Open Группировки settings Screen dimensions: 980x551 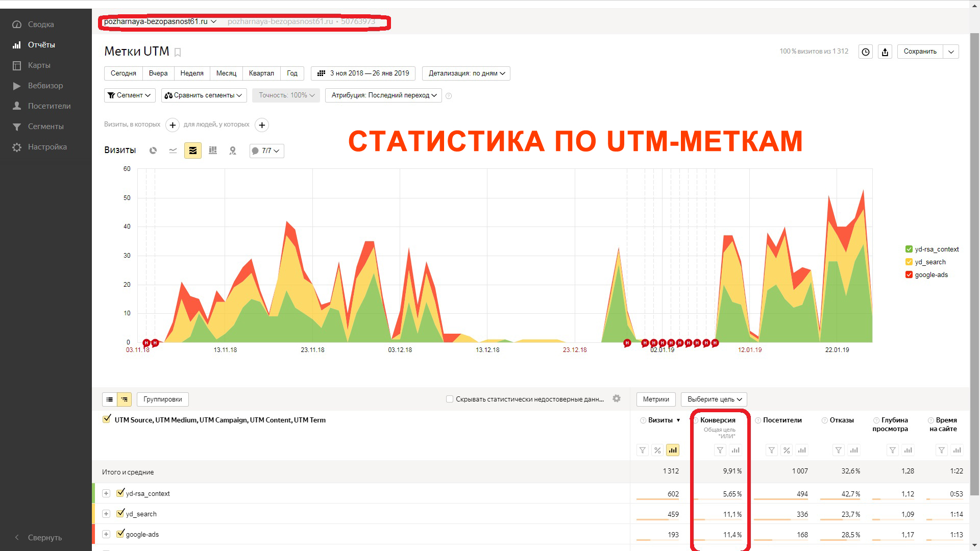pyautogui.click(x=163, y=399)
